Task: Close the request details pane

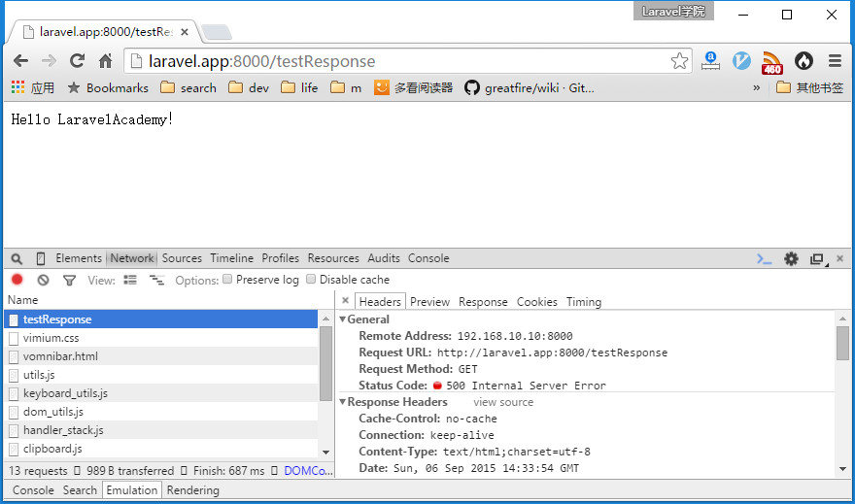Action: [345, 300]
